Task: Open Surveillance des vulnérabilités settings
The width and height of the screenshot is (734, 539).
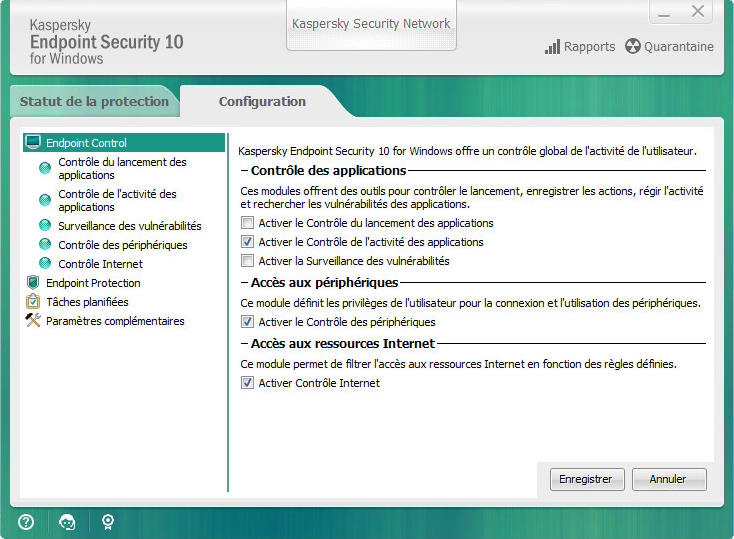Action: (130, 226)
